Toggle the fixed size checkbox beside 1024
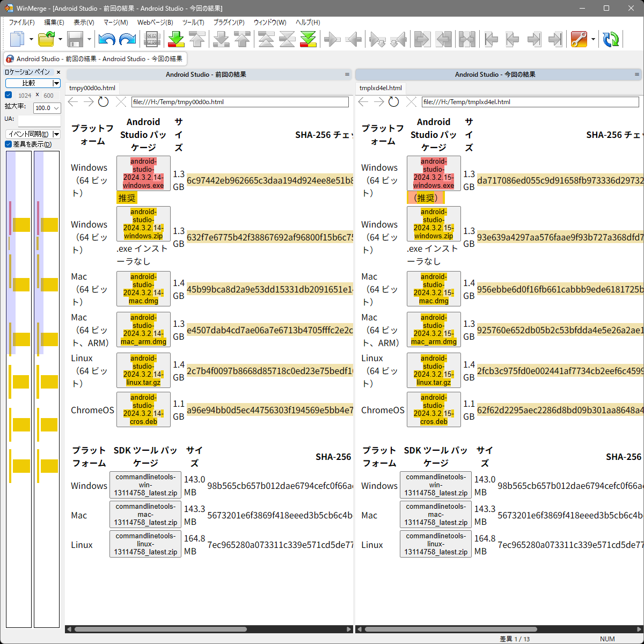Image resolution: width=644 pixels, height=644 pixels. (9, 95)
